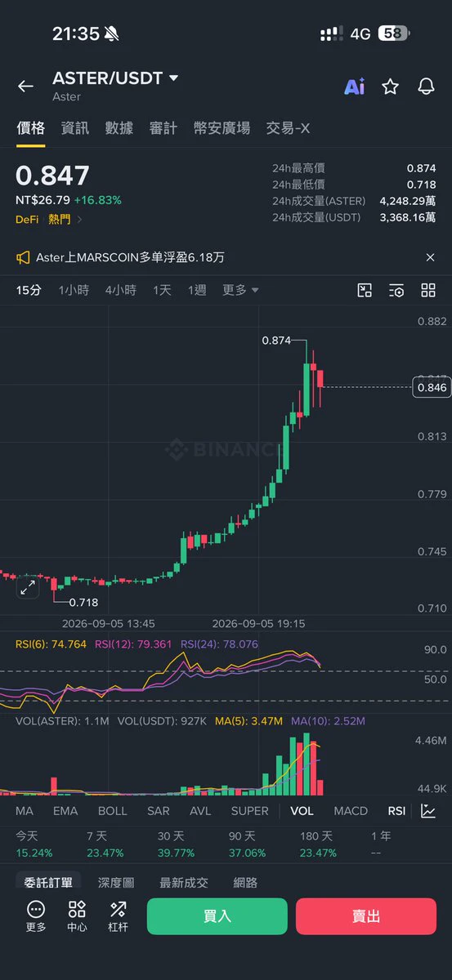Open price alert bell icon

(426, 87)
